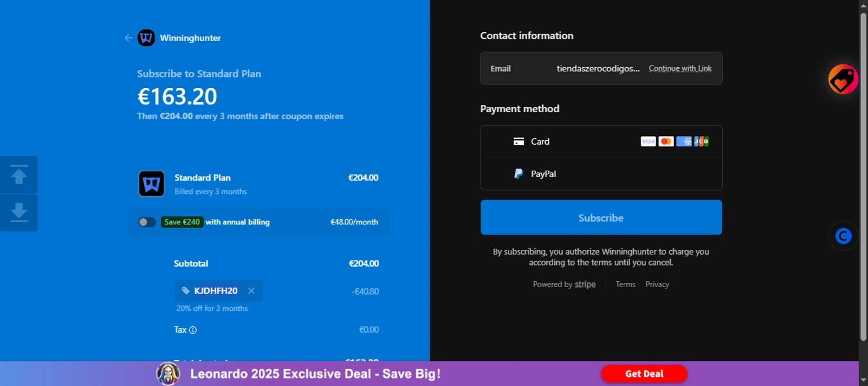
Task: Click 'Billed every 3 months' text
Action: (211, 192)
